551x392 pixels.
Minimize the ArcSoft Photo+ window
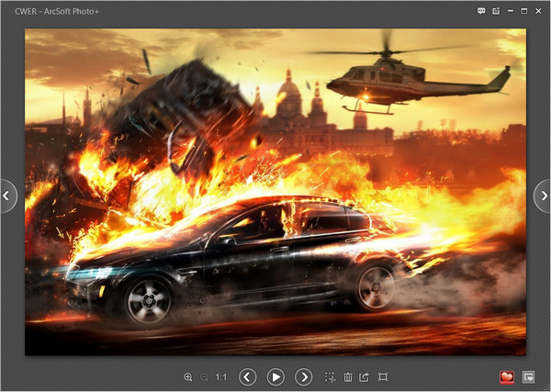pyautogui.click(x=511, y=11)
